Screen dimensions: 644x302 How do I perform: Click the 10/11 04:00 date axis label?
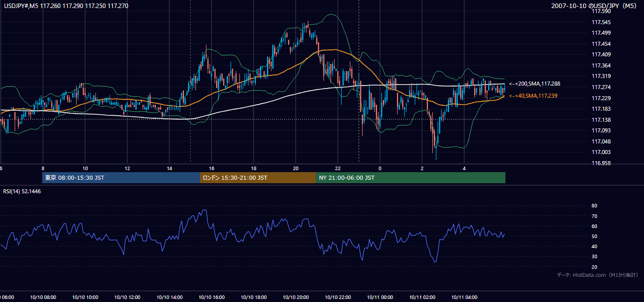click(464, 297)
